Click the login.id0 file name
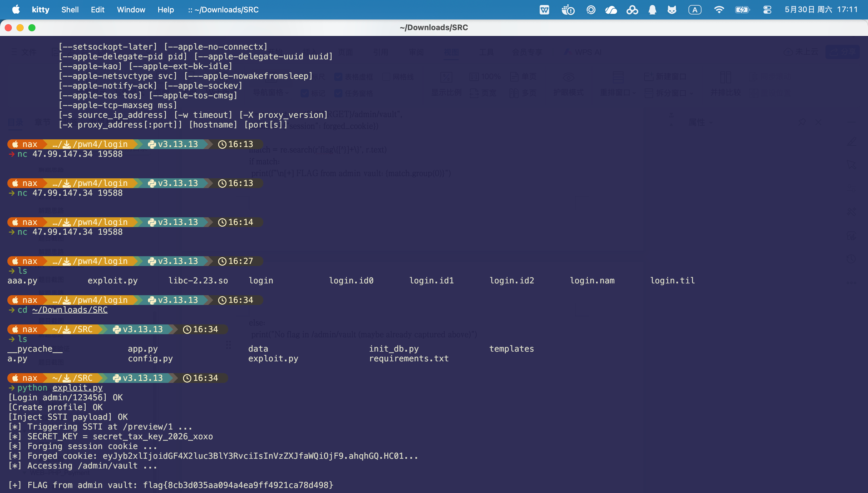This screenshot has height=493, width=868. (x=351, y=281)
